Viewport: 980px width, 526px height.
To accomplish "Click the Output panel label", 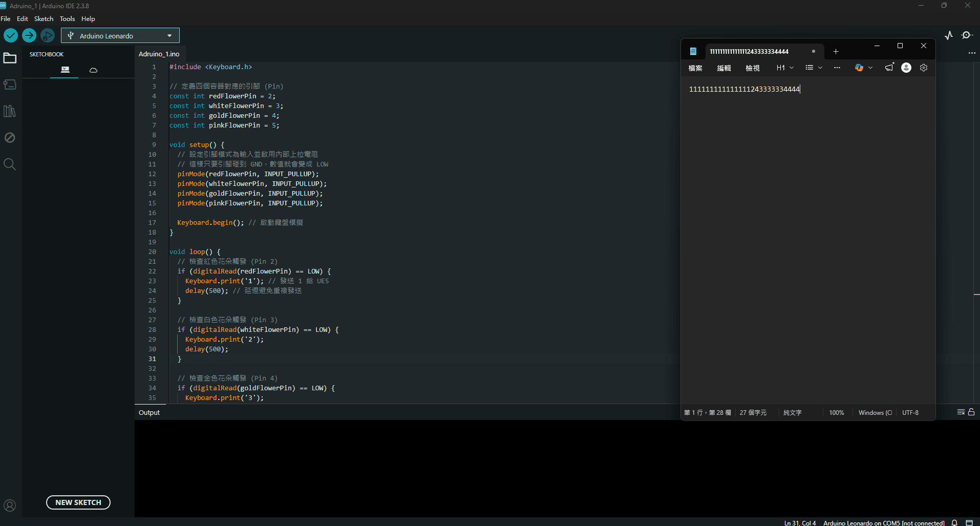I will coord(149,412).
